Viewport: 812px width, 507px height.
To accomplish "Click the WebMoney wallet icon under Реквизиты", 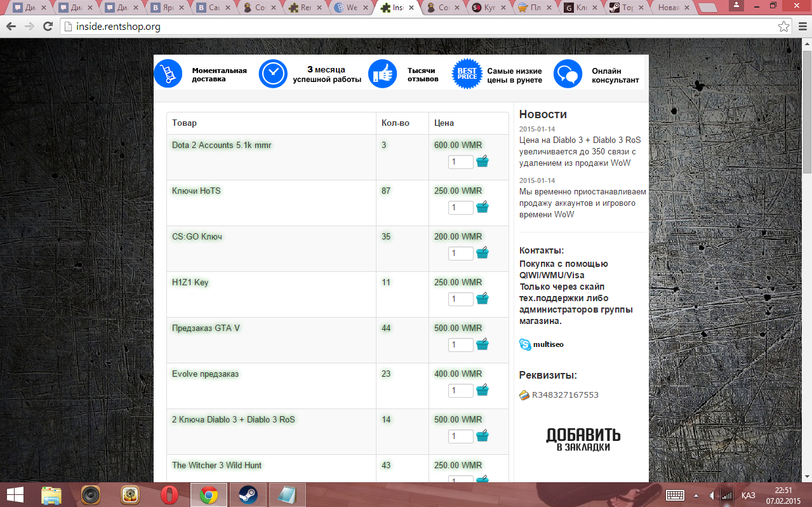I will (x=524, y=395).
